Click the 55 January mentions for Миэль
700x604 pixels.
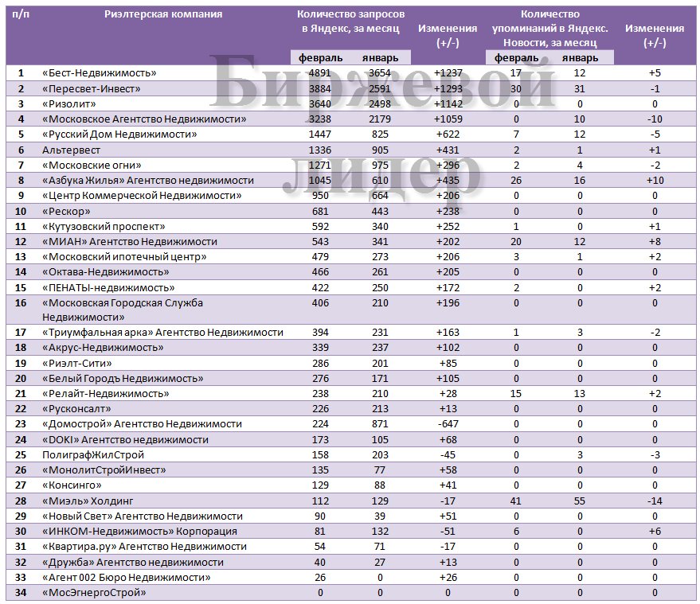(580, 501)
